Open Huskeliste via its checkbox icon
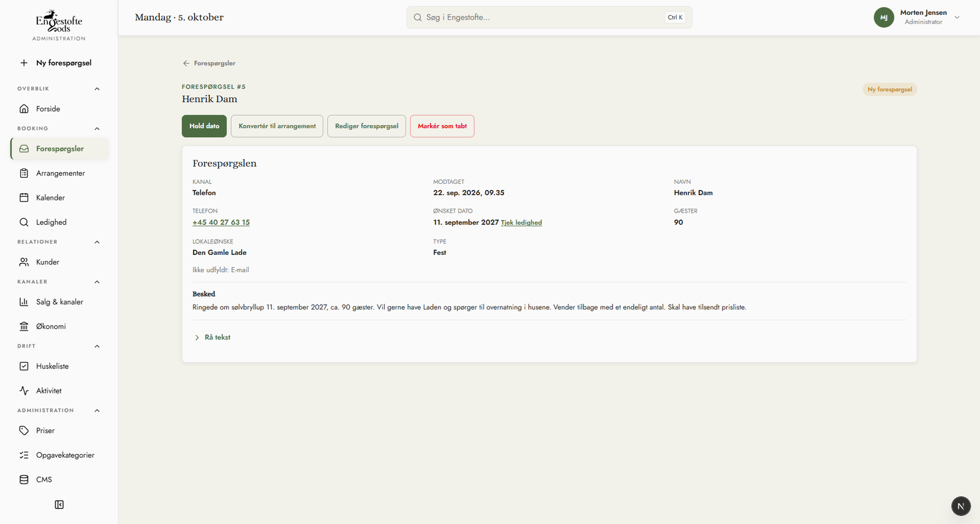This screenshot has height=524, width=980. pos(24,366)
